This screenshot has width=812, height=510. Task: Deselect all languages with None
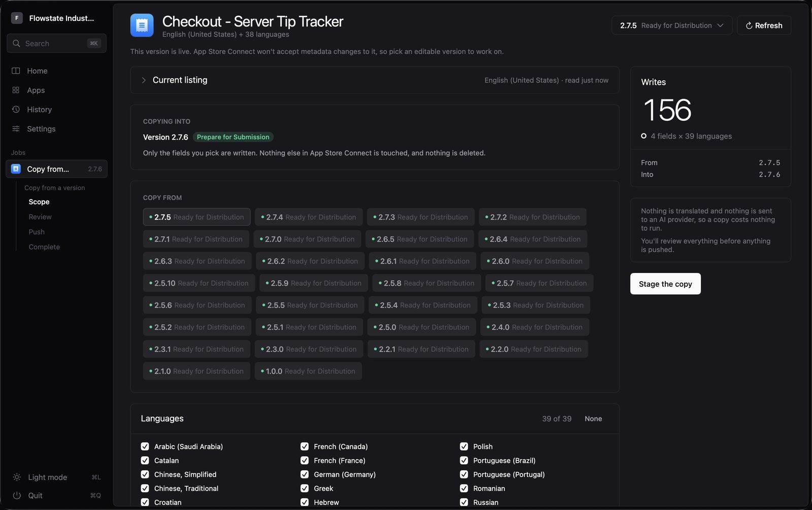(x=593, y=419)
